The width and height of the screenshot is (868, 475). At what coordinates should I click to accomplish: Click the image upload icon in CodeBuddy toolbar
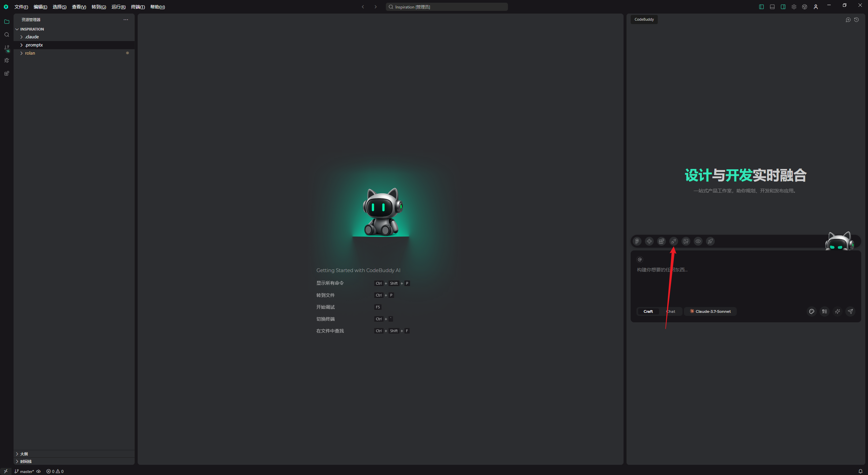point(686,241)
